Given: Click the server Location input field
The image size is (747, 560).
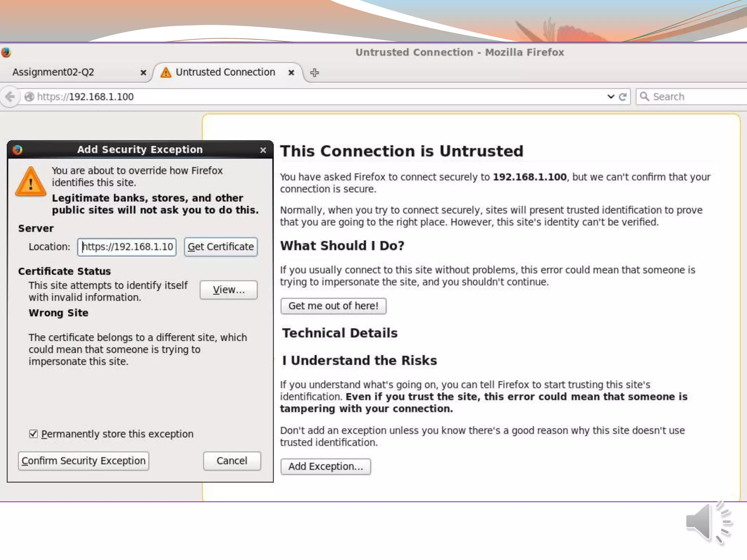Looking at the screenshot, I should [x=127, y=247].
